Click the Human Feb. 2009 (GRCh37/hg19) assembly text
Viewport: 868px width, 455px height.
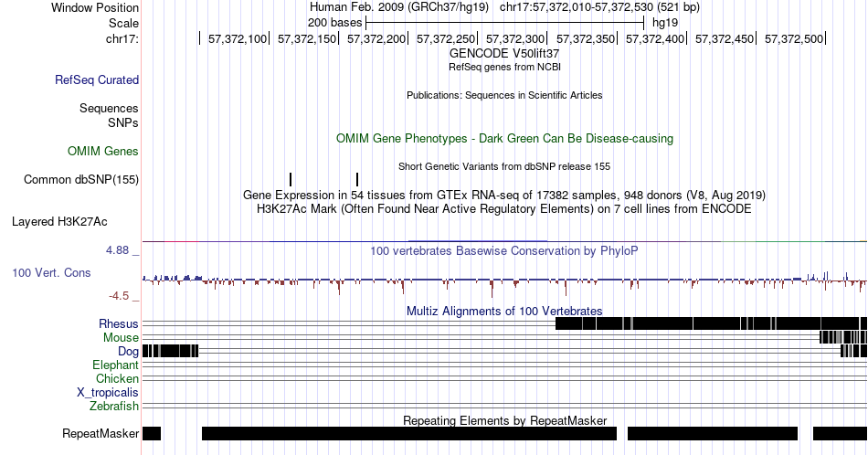(x=399, y=7)
